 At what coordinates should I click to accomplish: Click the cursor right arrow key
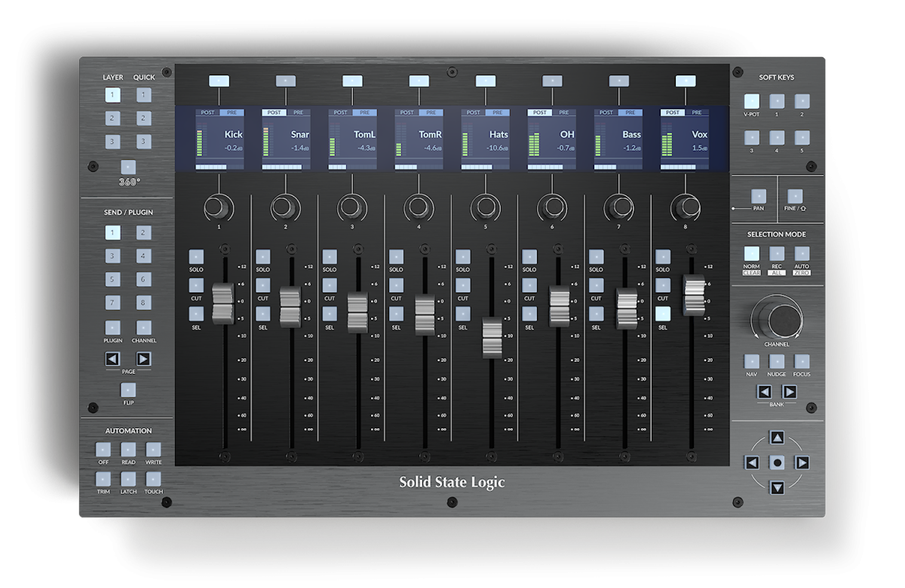[x=802, y=463]
